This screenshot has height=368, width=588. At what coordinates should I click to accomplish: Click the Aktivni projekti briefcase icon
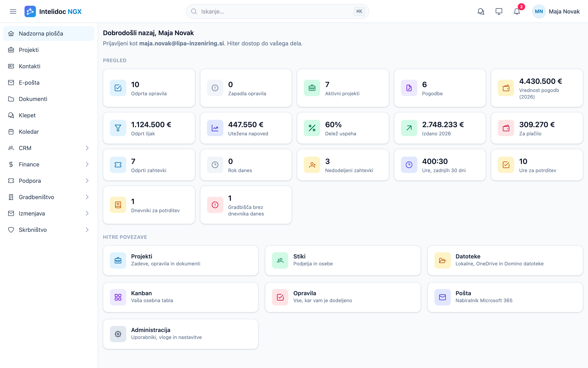pos(312,88)
